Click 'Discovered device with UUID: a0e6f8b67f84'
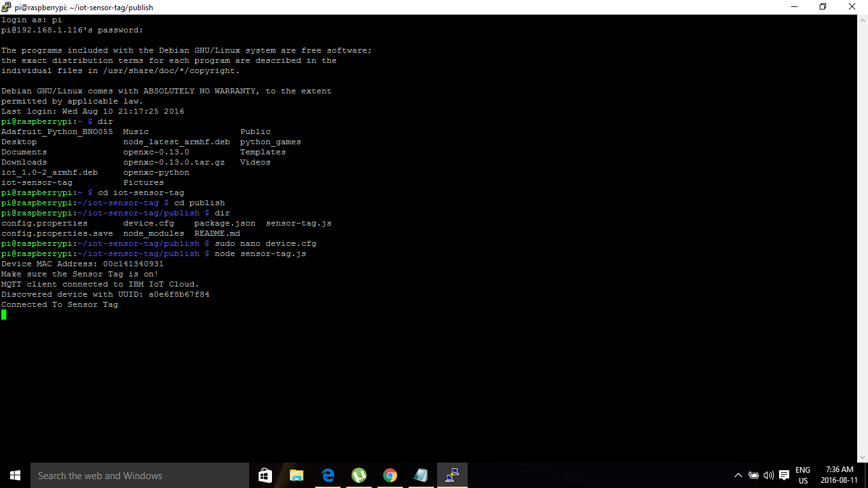 (105, 294)
